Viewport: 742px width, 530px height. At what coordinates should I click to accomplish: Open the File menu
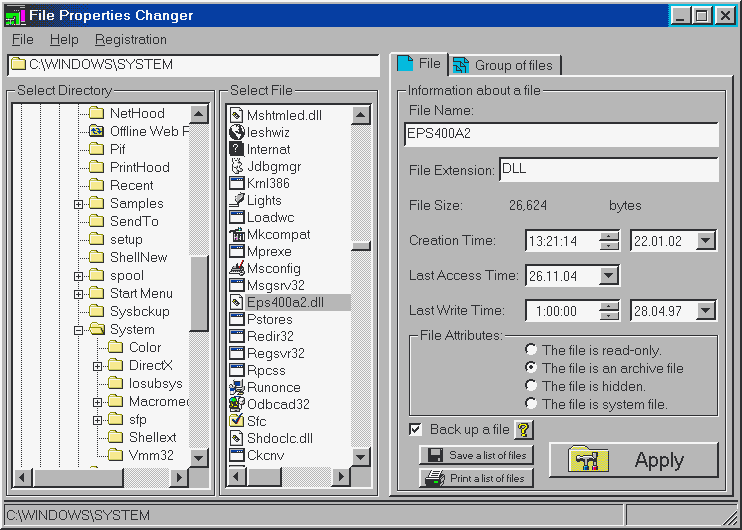tap(23, 40)
